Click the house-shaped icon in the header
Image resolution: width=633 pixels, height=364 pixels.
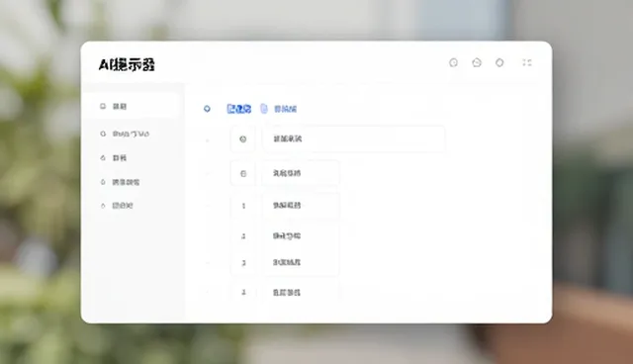pyautogui.click(x=477, y=62)
